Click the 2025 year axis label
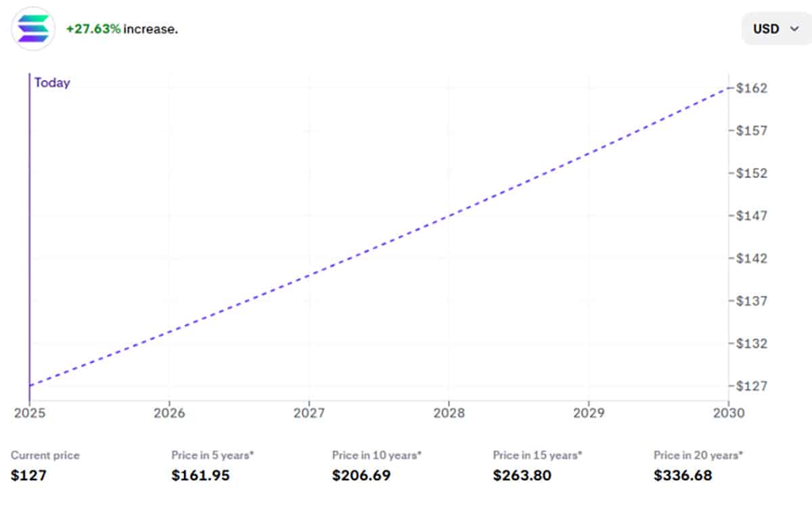Screen dimensions: 812x510 [x=29, y=412]
